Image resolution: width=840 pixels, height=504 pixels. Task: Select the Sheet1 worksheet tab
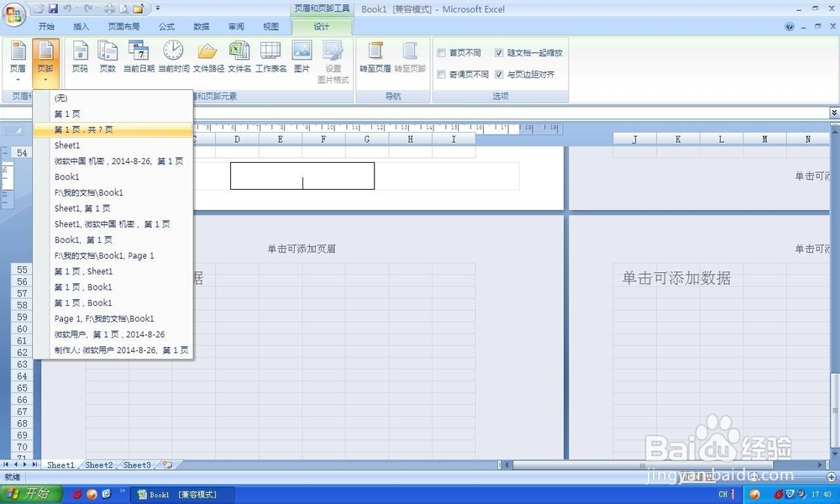[x=60, y=465]
